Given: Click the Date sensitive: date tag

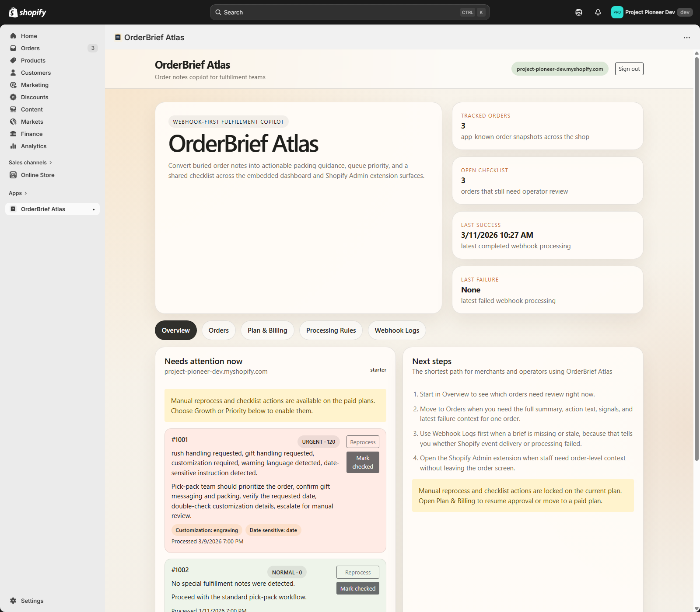Looking at the screenshot, I should pos(273,530).
